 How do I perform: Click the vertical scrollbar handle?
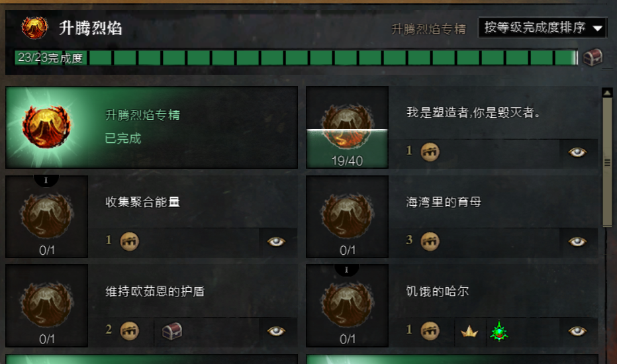(607, 161)
